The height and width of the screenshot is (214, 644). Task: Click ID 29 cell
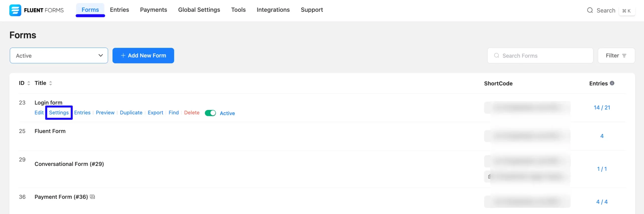point(22,159)
